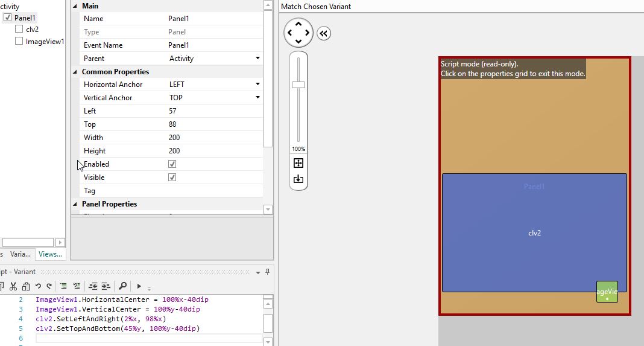
Task: Edit the Name field value Panel1
Action: tap(213, 19)
